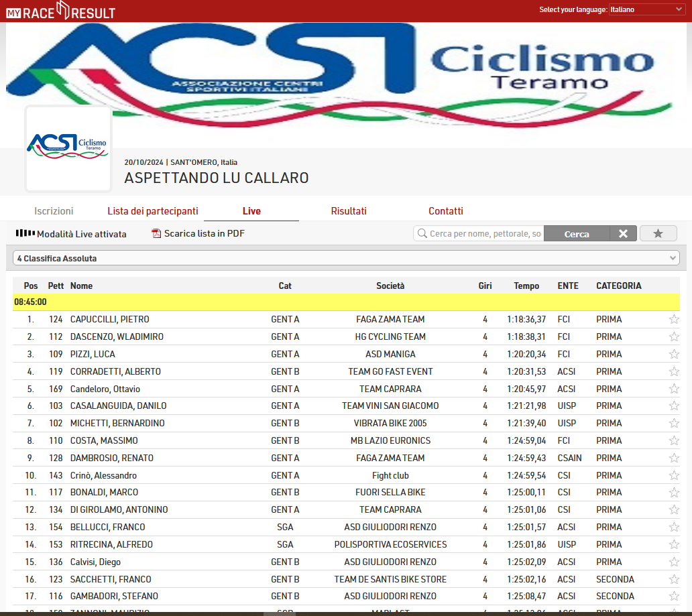692x616 pixels.
Task: Mark Crinò, Alessandro as favorite
Action: [674, 475]
